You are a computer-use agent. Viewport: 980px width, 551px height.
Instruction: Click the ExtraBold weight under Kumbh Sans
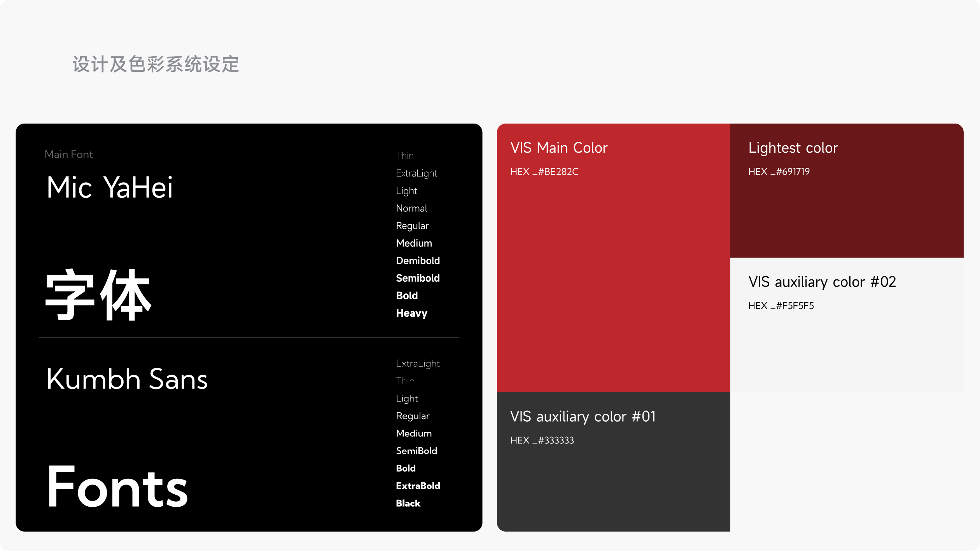[x=418, y=486]
